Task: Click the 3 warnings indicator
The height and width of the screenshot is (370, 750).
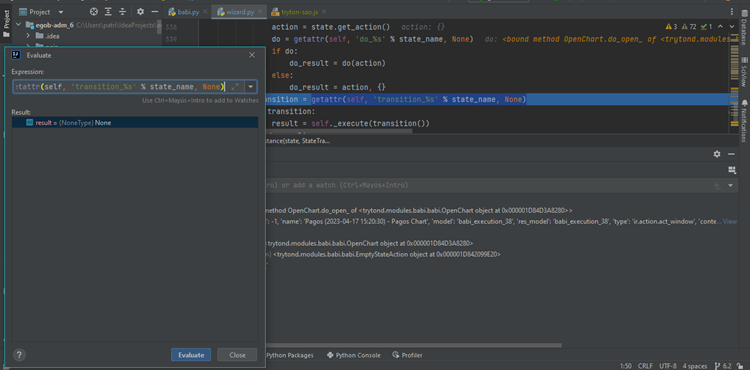Action: point(671,27)
